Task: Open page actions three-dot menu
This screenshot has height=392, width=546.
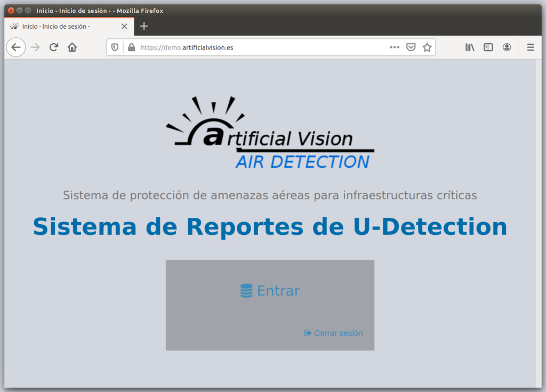Action: (395, 47)
